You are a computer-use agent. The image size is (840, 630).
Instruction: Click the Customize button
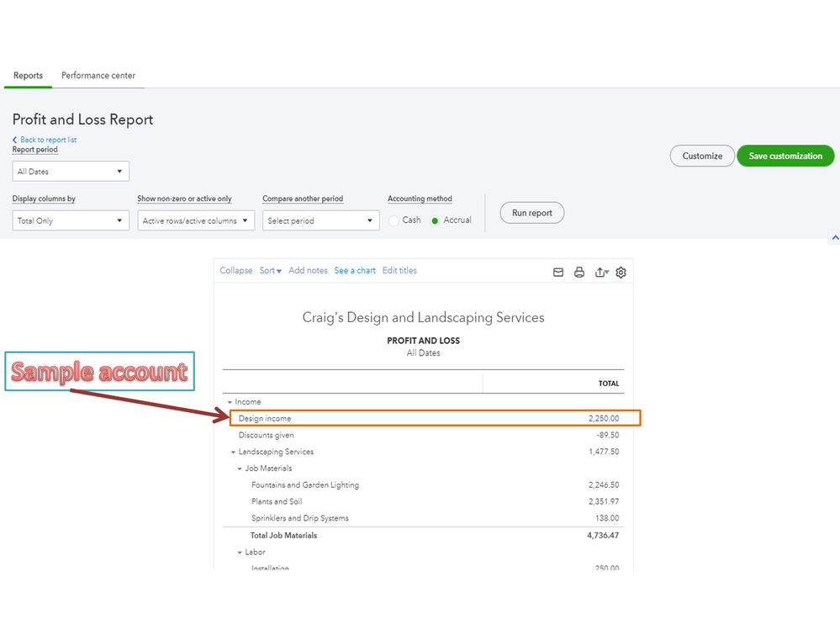click(x=702, y=156)
